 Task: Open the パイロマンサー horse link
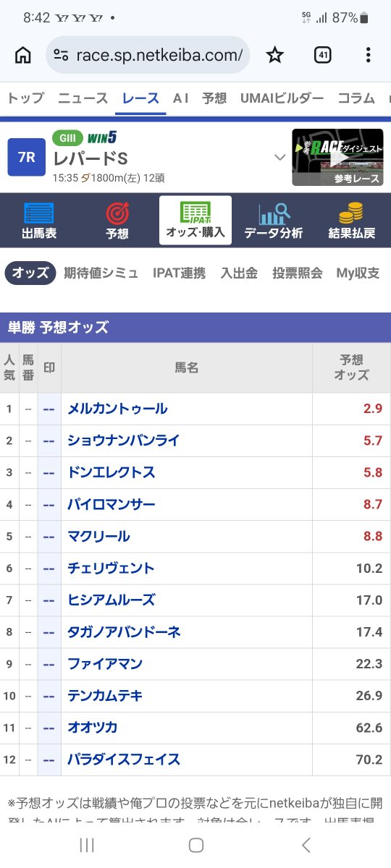112,504
